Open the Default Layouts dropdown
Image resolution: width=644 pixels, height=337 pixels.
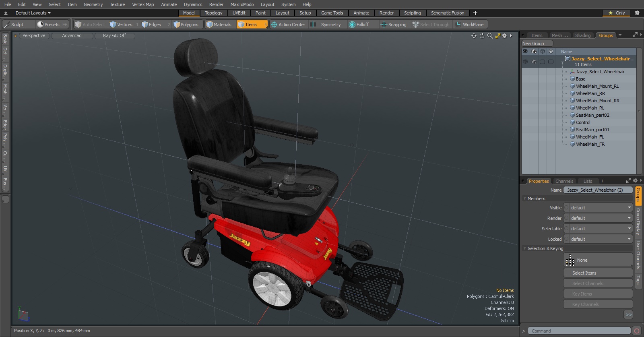[x=33, y=13]
